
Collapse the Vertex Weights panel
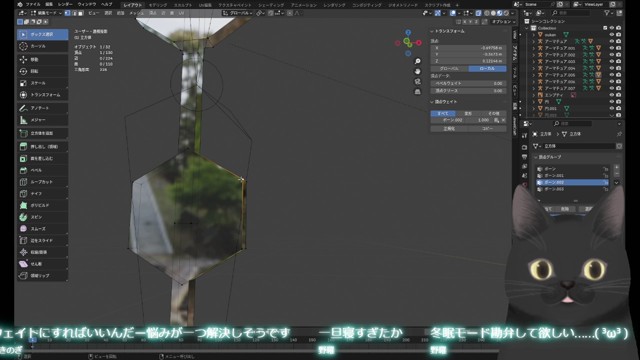[432, 102]
